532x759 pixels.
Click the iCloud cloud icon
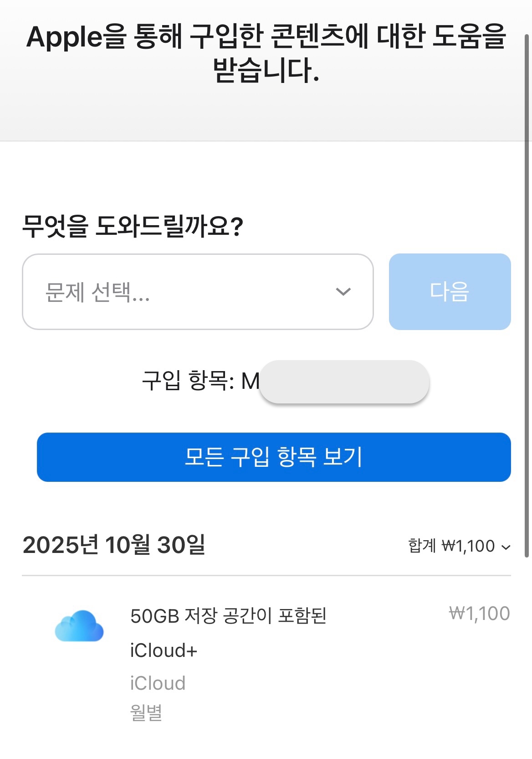tap(79, 626)
